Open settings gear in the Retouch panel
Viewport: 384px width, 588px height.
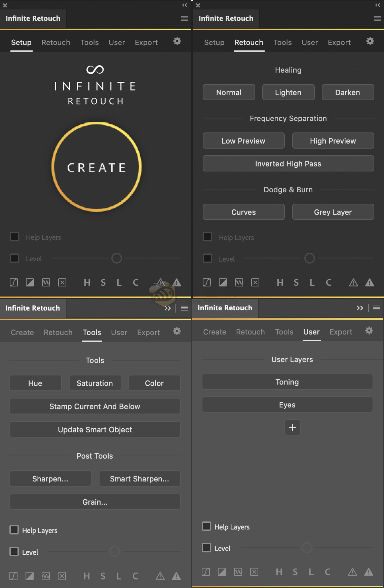(x=370, y=41)
